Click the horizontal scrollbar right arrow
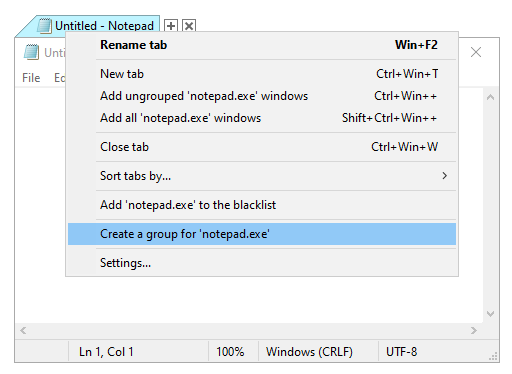The height and width of the screenshot is (374, 512). (x=474, y=331)
